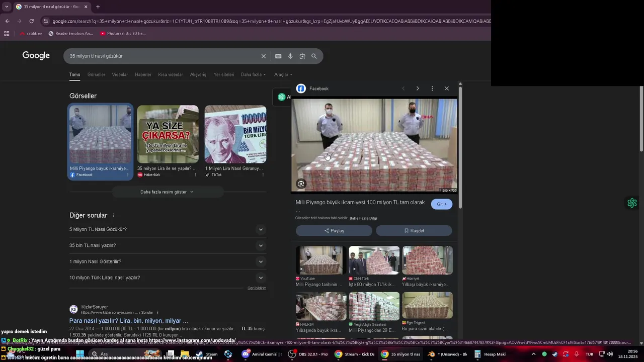Open the options menu of the TikTok image
The image size is (644, 362).
click(263, 174)
